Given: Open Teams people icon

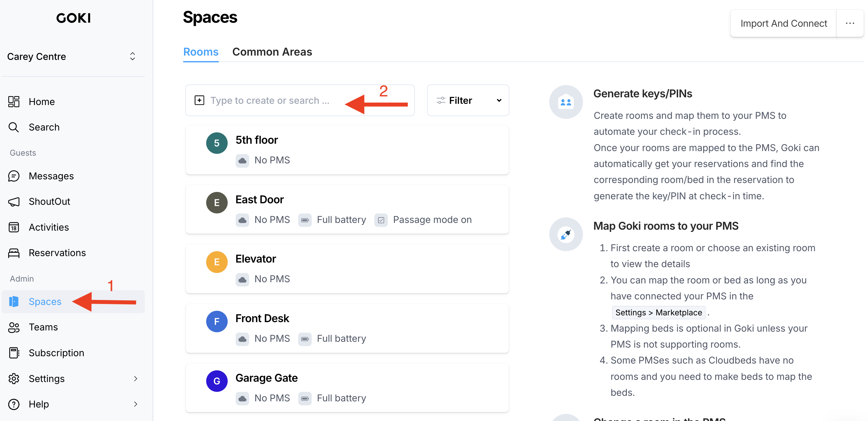Looking at the screenshot, I should click(14, 327).
